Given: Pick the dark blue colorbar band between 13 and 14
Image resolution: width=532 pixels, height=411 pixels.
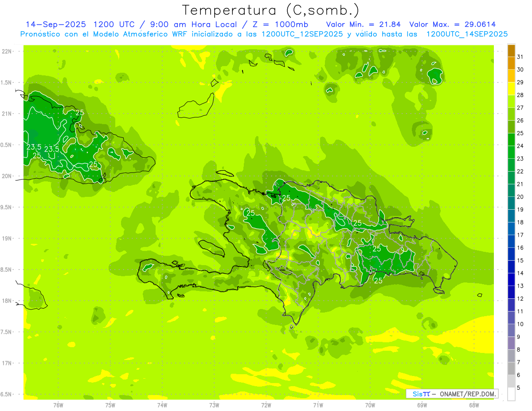Looking at the screenshot, I should (x=512, y=280).
